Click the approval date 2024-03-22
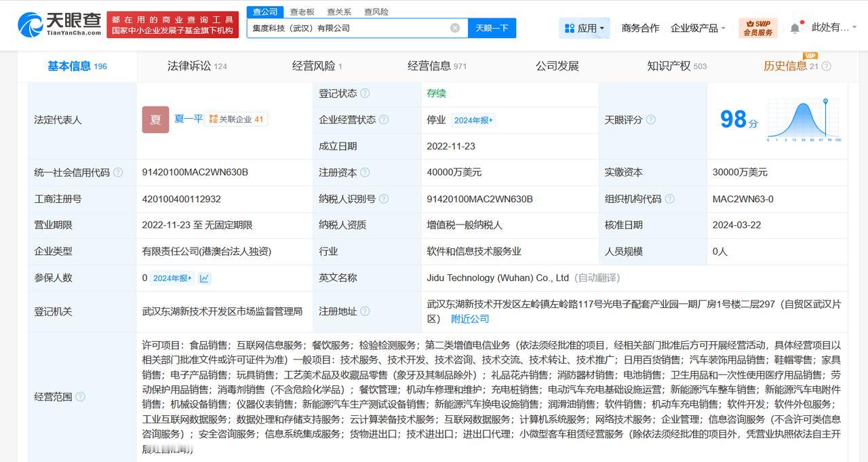The width and height of the screenshot is (868, 462). point(737,225)
